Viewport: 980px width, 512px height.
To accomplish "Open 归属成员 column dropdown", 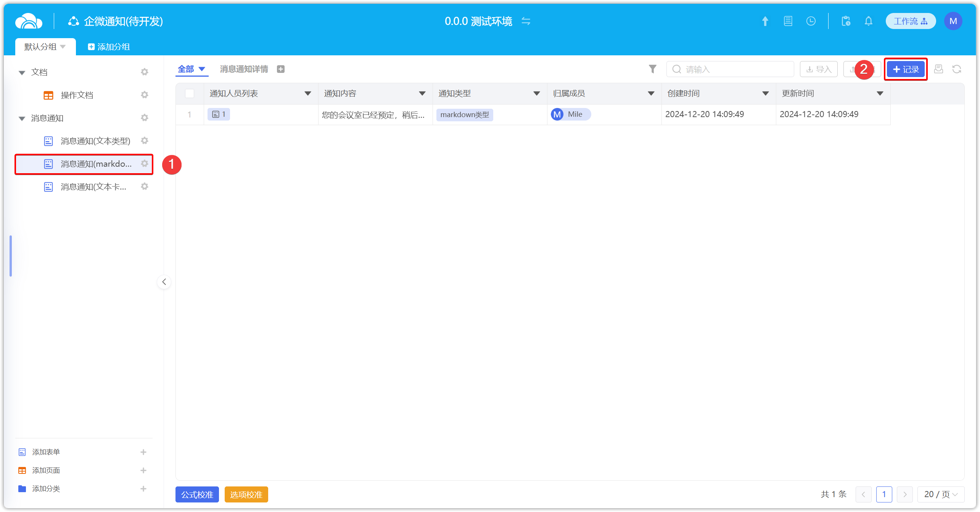I will (x=651, y=93).
